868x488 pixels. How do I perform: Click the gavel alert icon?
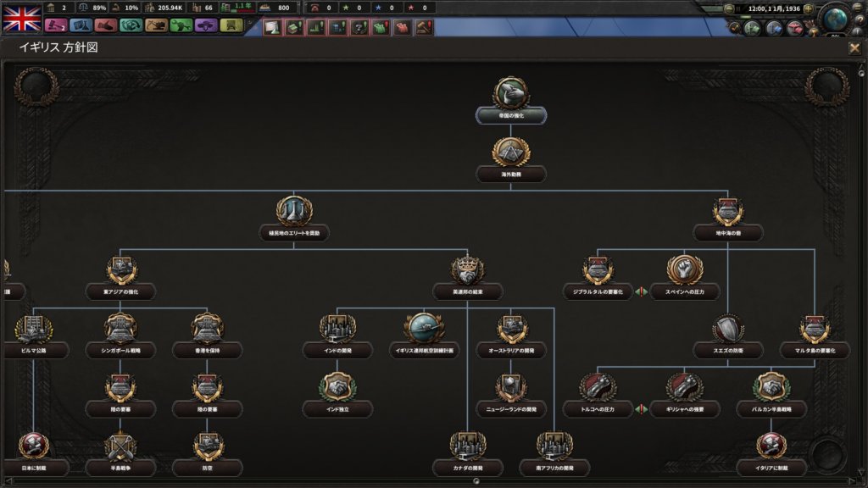pos(424,27)
